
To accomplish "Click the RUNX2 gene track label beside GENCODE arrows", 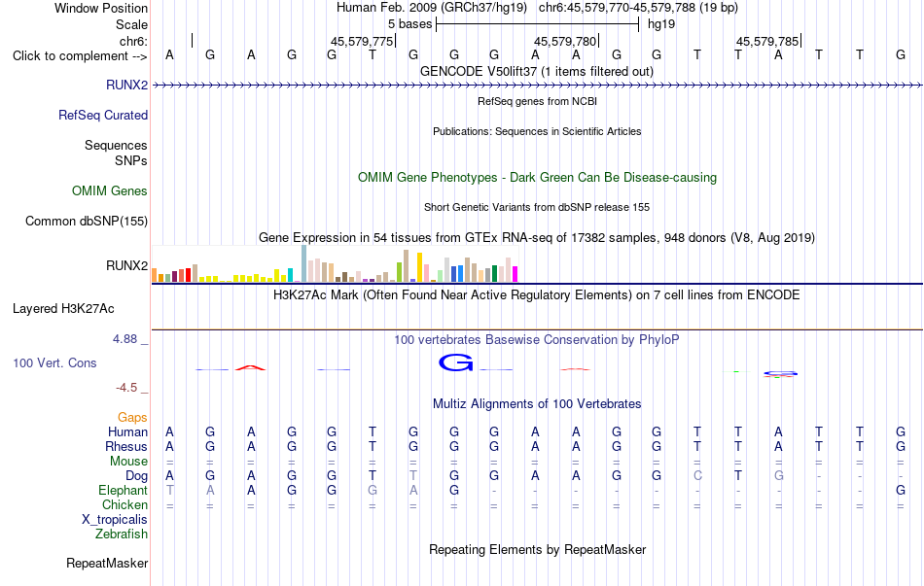I will (126, 85).
